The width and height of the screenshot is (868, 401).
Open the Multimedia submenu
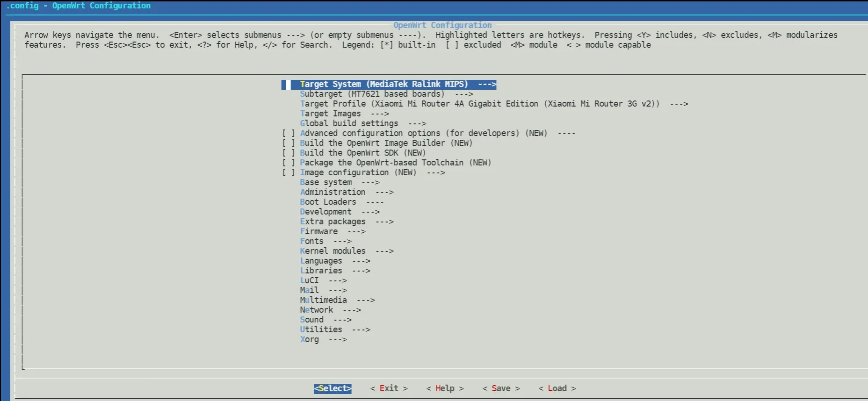(337, 300)
